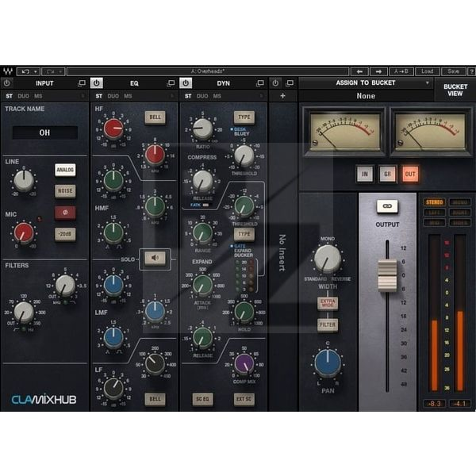Viewport: 476px width, 476px height.
Task: Add an insert with the plus icon
Action: click(x=282, y=96)
